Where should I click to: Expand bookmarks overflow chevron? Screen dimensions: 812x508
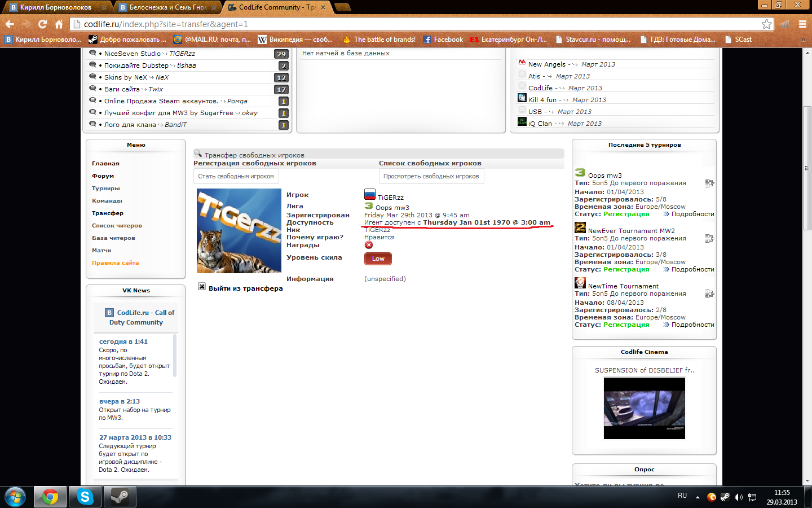[804, 40]
